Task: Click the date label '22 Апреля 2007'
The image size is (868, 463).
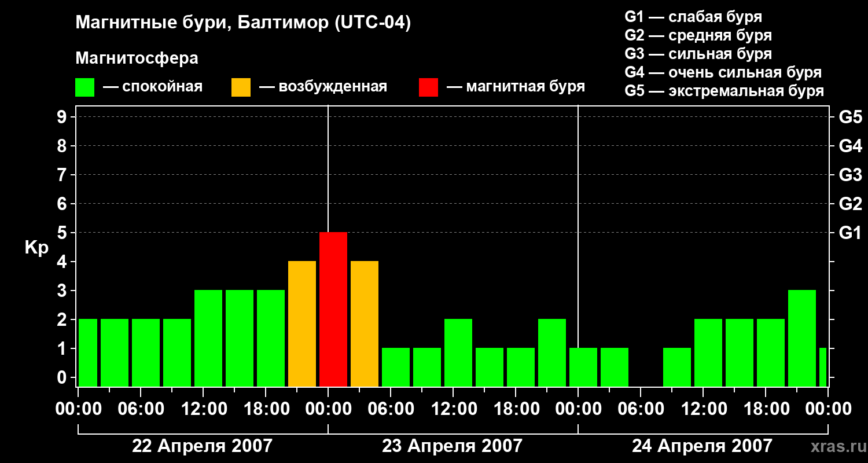Action: tap(202, 446)
